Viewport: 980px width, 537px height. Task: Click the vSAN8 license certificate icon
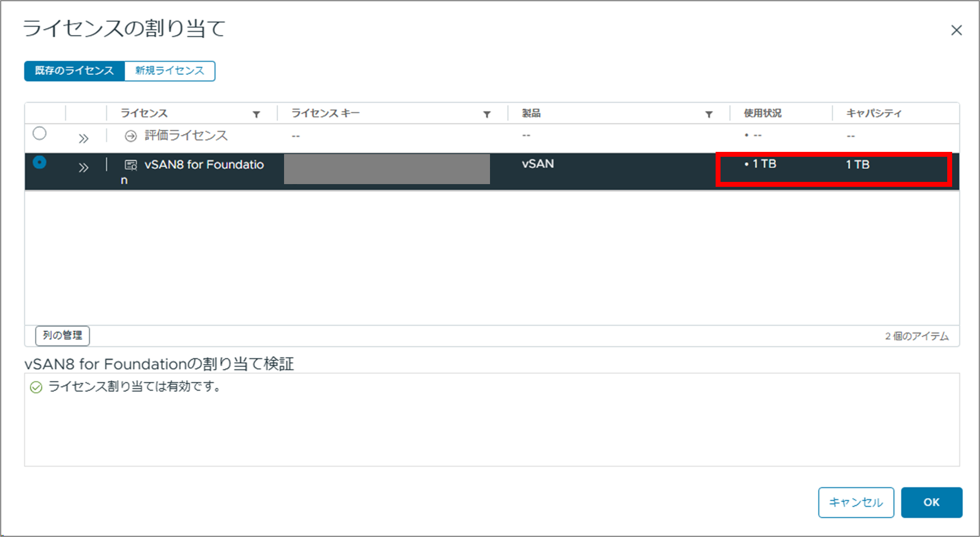click(131, 165)
